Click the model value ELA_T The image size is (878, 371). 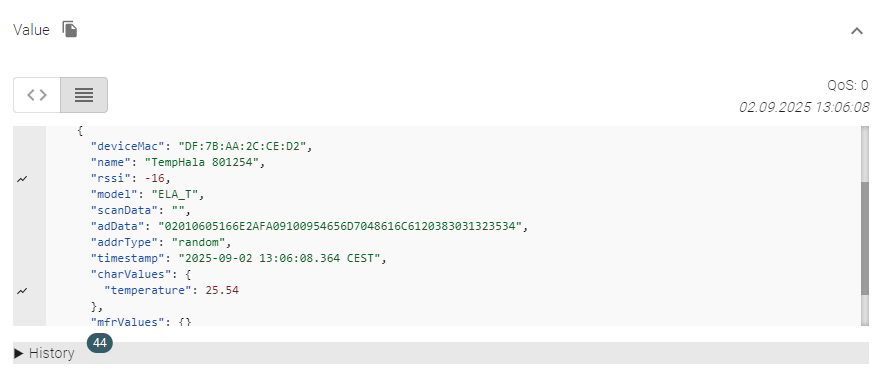[175, 194]
